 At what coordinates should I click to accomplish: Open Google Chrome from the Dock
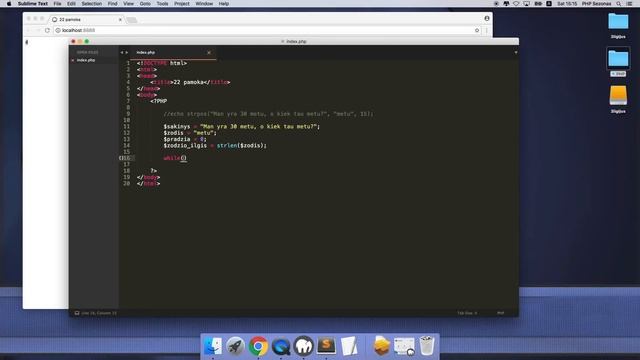pyautogui.click(x=258, y=347)
